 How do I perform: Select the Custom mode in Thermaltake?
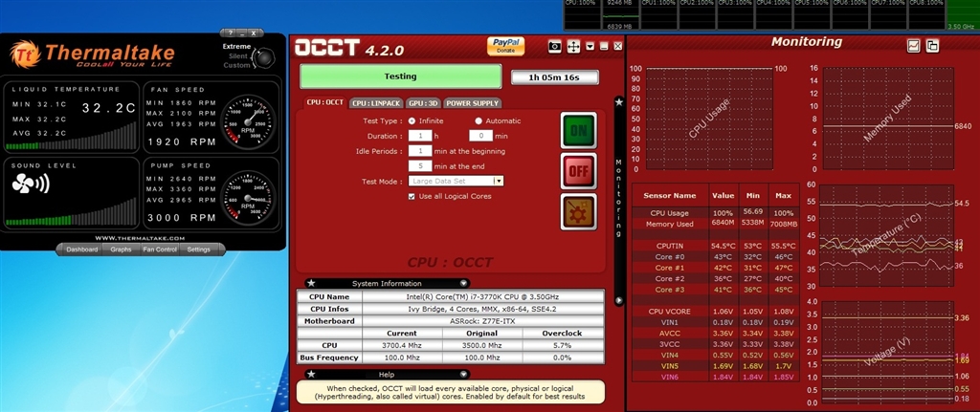(x=237, y=65)
